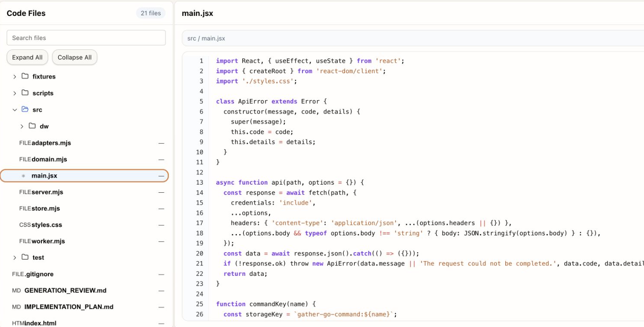This screenshot has height=327, width=644.
Task: Focus the Search files input
Action: pyautogui.click(x=86, y=38)
